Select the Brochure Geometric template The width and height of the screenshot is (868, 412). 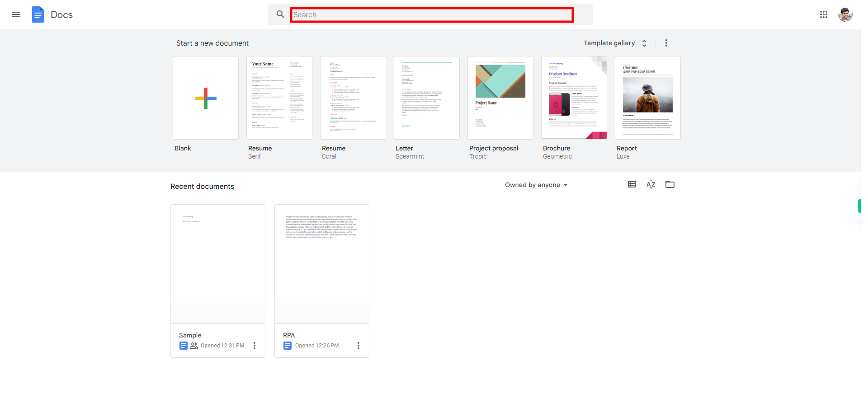pyautogui.click(x=574, y=98)
